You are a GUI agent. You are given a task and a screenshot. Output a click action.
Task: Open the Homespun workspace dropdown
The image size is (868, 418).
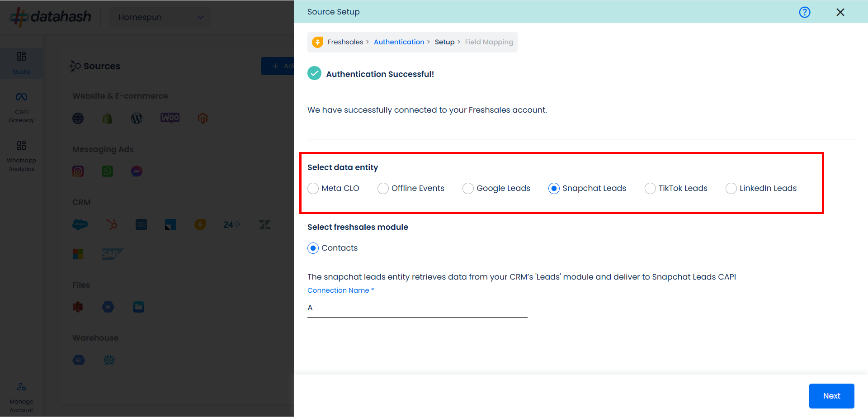point(160,17)
